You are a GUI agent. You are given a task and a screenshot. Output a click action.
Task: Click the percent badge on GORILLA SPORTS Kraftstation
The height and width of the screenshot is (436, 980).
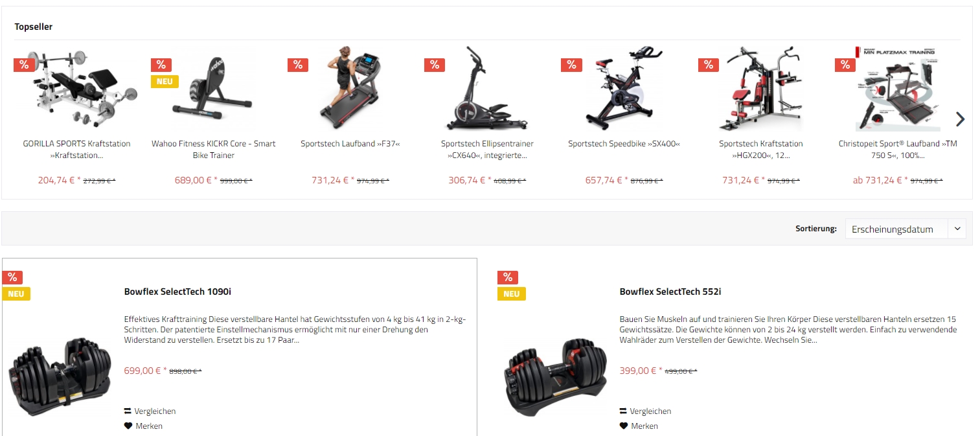point(24,64)
